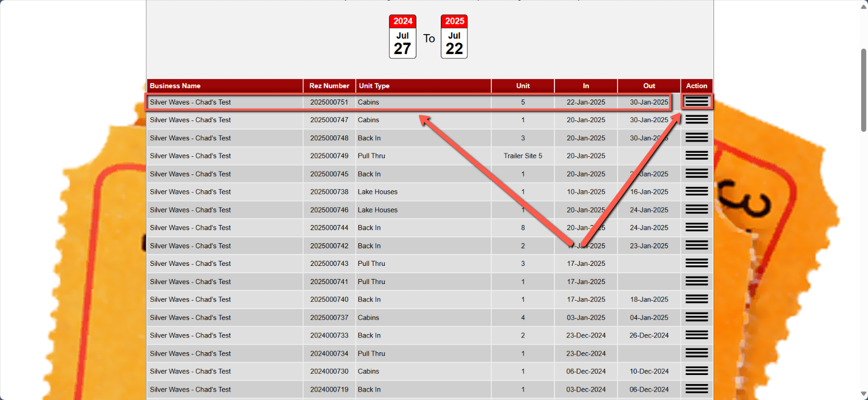The width and height of the screenshot is (868, 400).
Task: Open action menu for reservation 2025000751
Action: tap(696, 102)
